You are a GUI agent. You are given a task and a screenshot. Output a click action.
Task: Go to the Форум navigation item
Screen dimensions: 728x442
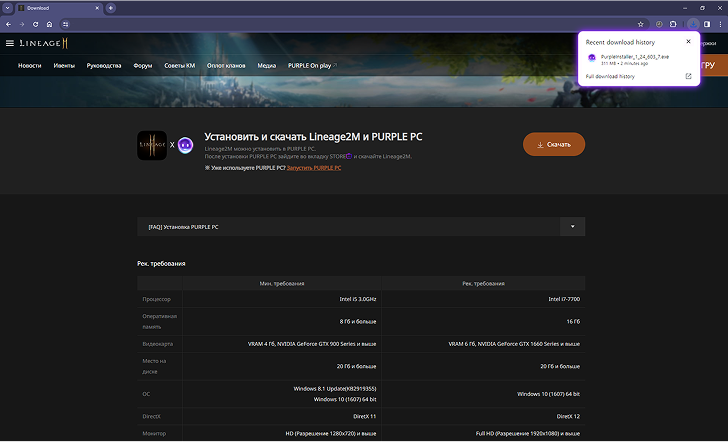pos(143,66)
